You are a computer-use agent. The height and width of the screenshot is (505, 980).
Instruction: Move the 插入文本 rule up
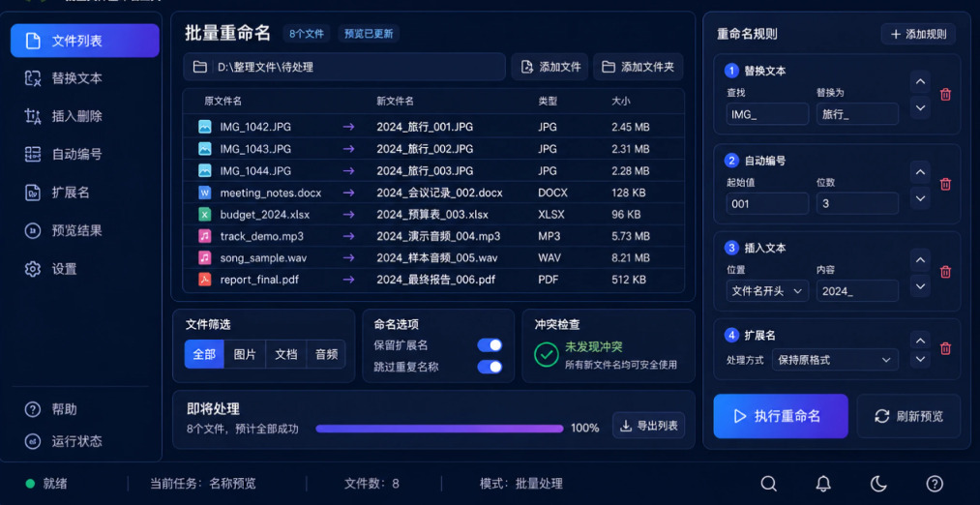coord(920,259)
